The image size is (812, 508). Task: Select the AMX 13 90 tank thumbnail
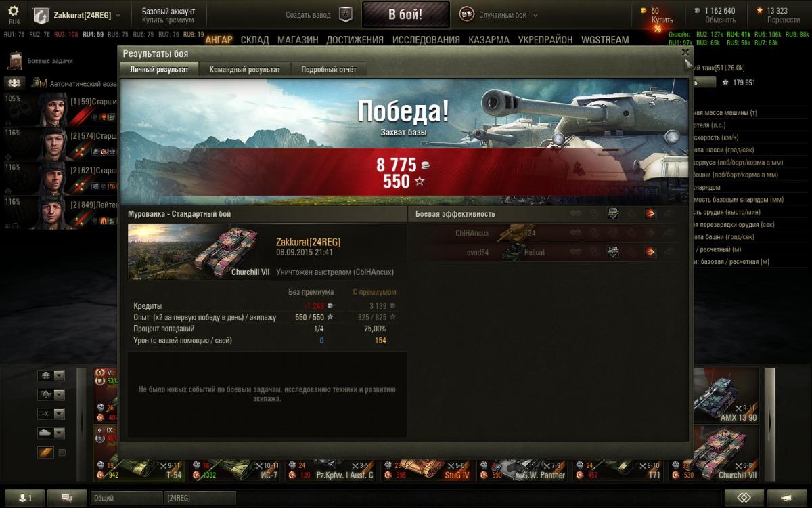727,396
